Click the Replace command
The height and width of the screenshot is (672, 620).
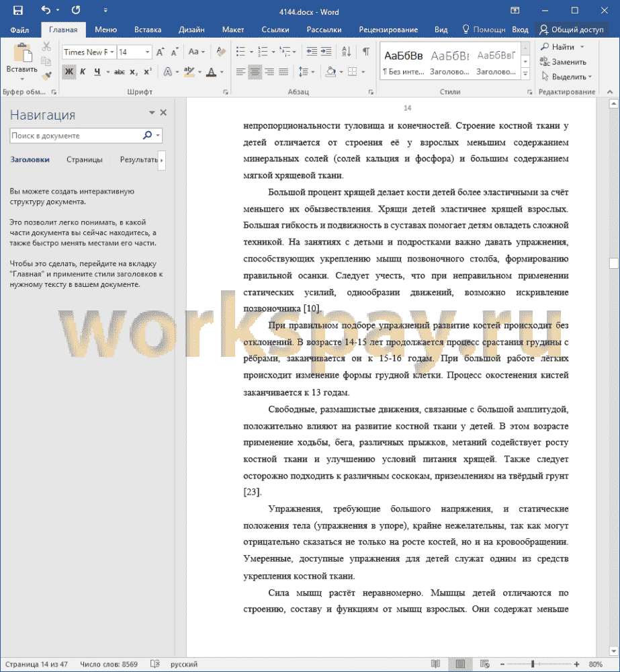click(563, 62)
